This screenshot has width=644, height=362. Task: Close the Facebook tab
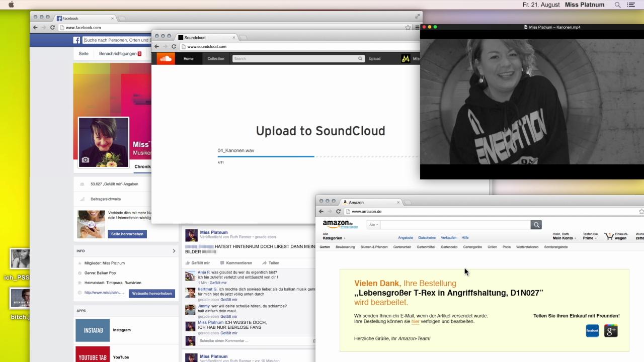click(112, 18)
